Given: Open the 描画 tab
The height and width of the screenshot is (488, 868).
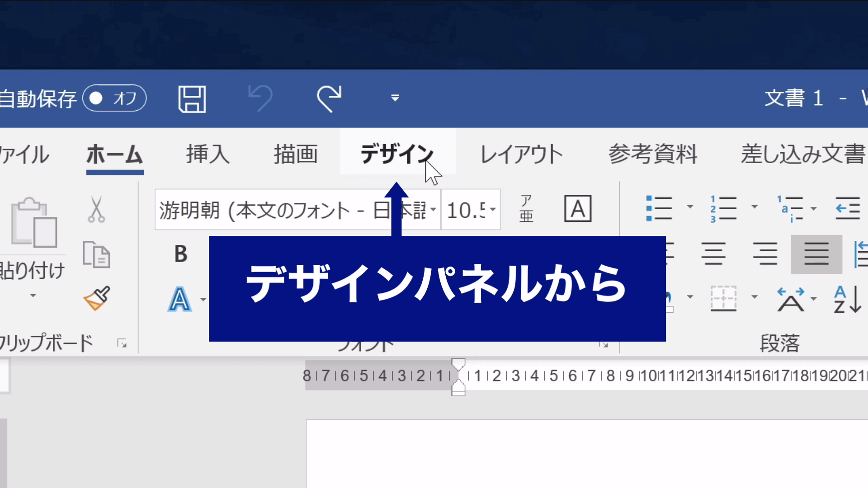Looking at the screenshot, I should tap(296, 154).
